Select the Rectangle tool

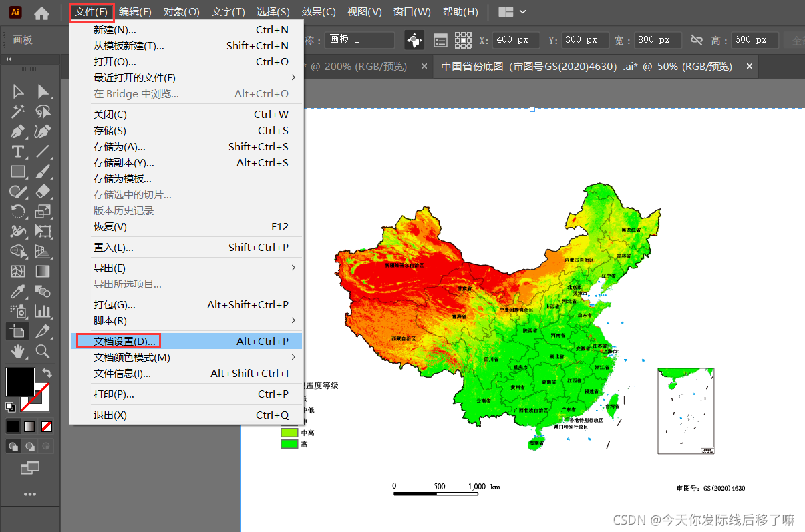tap(18, 172)
